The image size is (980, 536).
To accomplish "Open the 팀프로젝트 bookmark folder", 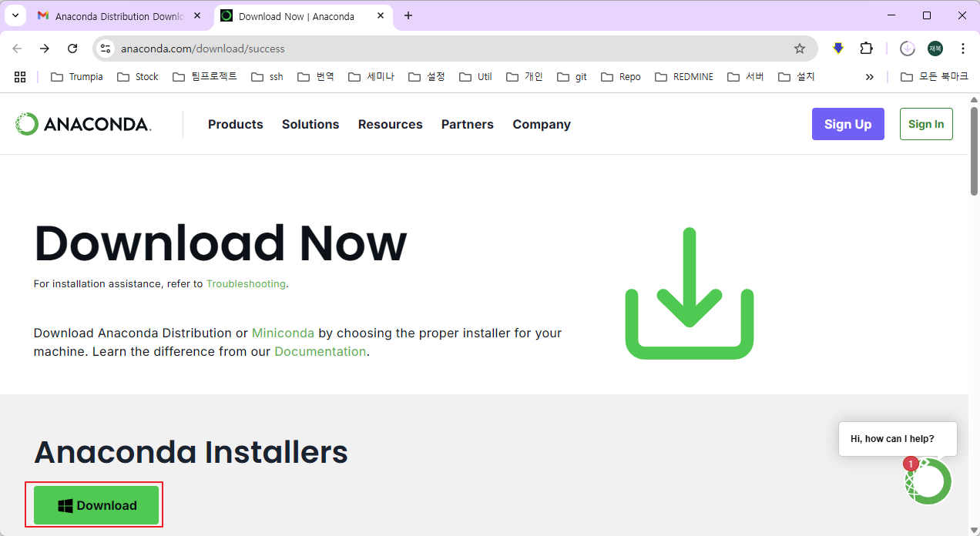I will coord(205,76).
